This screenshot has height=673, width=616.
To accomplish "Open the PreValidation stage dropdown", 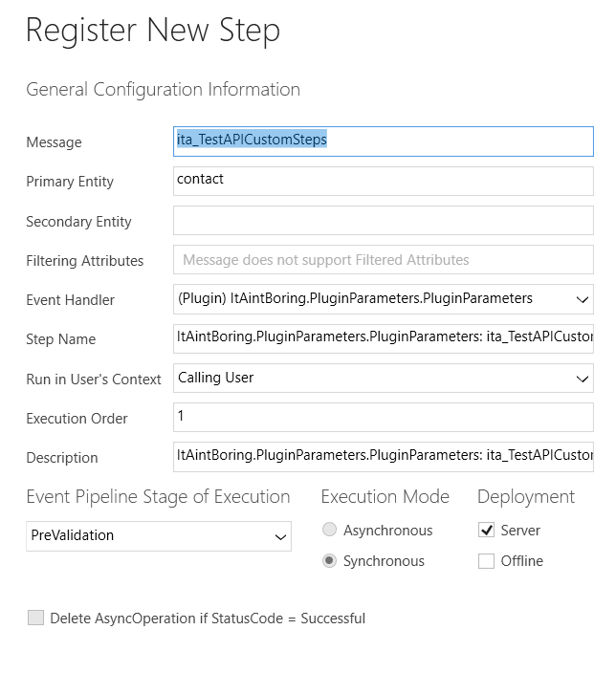I will tap(159, 536).
